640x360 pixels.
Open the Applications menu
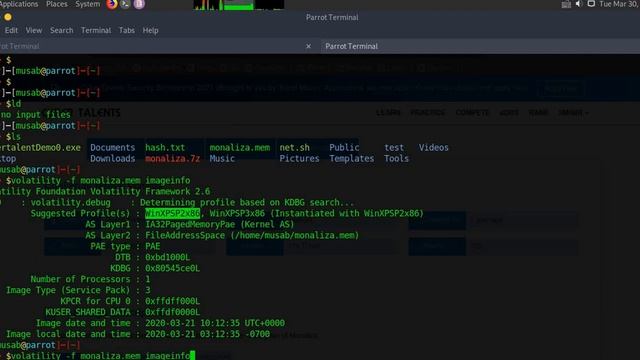(19, 4)
